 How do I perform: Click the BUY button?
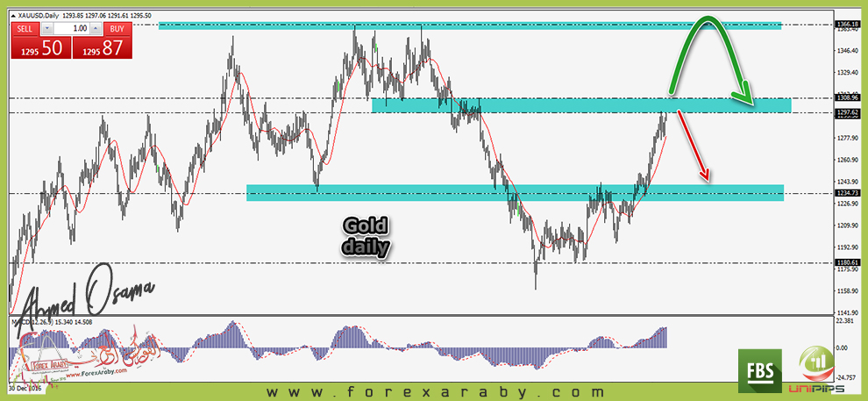click(x=117, y=28)
